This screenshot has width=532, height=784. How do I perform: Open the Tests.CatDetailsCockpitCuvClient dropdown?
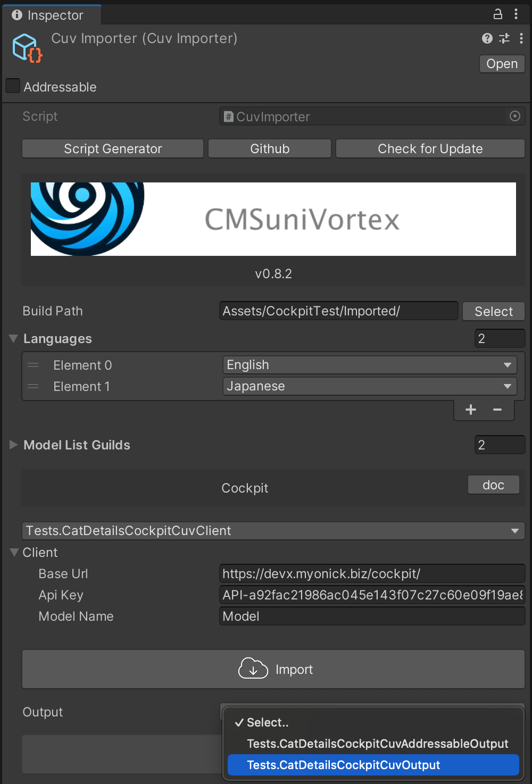point(273,531)
